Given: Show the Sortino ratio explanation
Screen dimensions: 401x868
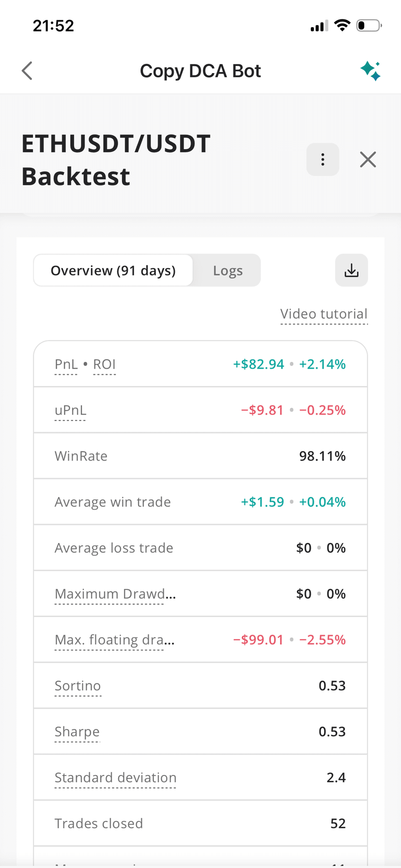Looking at the screenshot, I should tap(77, 686).
